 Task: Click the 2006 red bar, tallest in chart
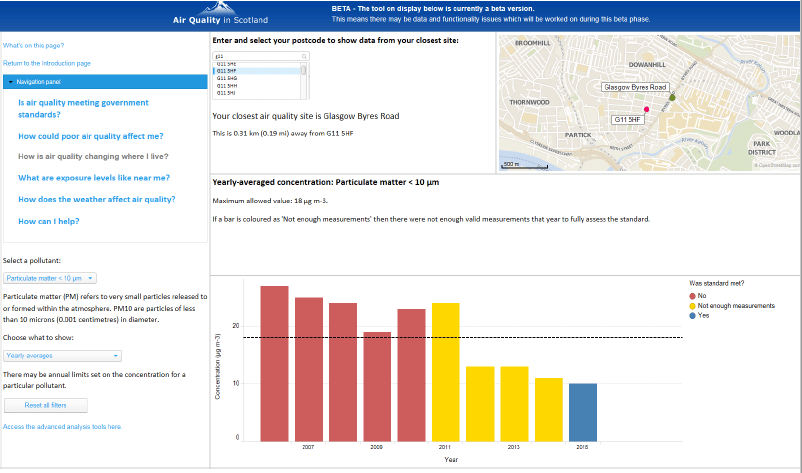tap(275, 364)
